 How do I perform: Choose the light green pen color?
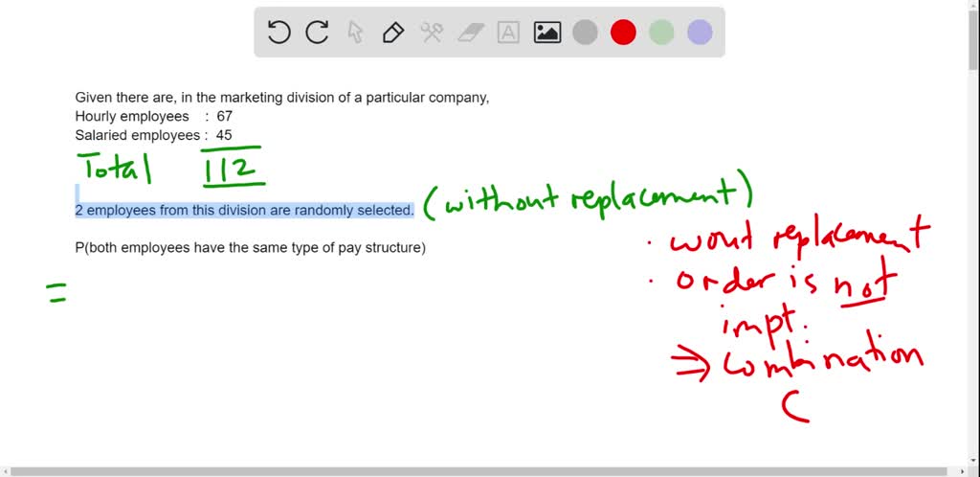click(661, 32)
